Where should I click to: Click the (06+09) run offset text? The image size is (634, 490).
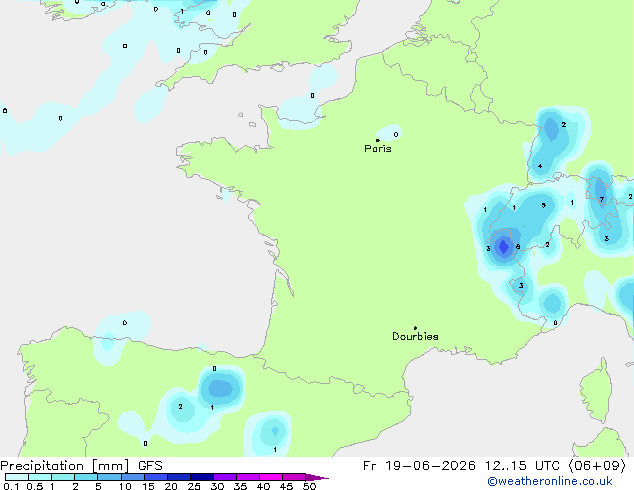click(597, 466)
